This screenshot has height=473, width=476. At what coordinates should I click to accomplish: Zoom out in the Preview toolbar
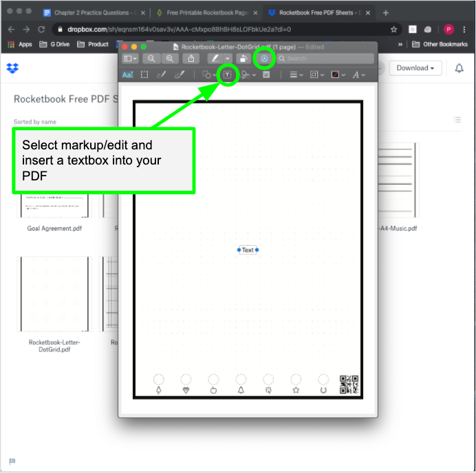point(151,59)
